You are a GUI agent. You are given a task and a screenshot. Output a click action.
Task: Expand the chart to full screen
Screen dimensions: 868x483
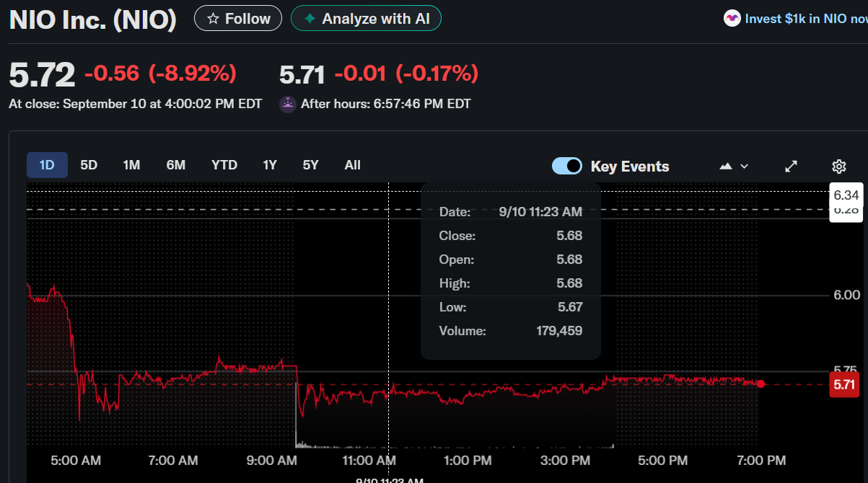tap(791, 167)
